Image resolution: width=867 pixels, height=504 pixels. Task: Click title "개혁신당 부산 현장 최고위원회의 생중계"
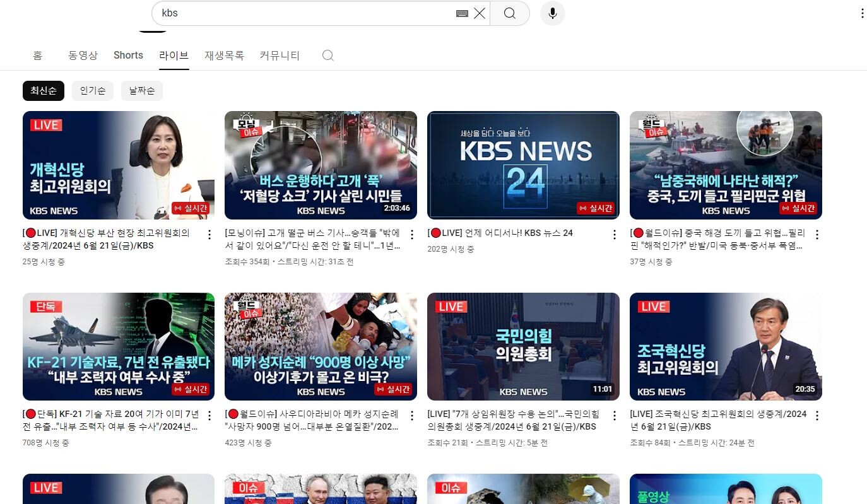pyautogui.click(x=106, y=239)
